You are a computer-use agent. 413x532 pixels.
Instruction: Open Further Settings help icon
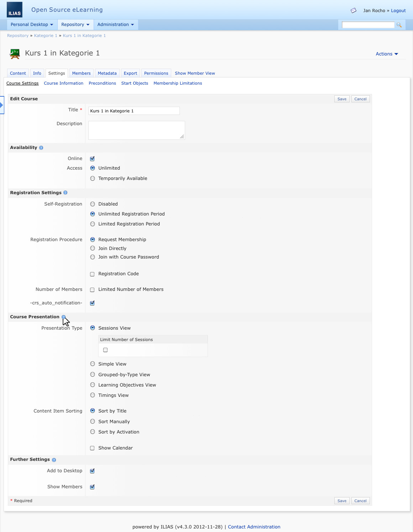click(x=54, y=460)
